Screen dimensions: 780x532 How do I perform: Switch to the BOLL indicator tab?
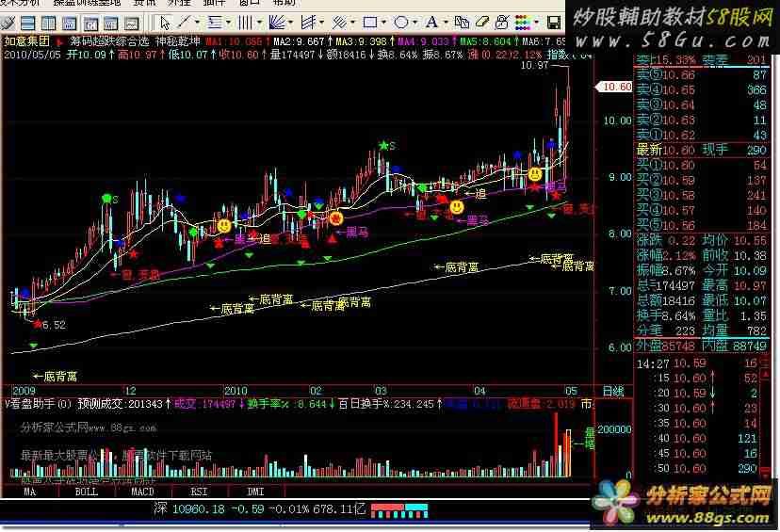coord(86,492)
